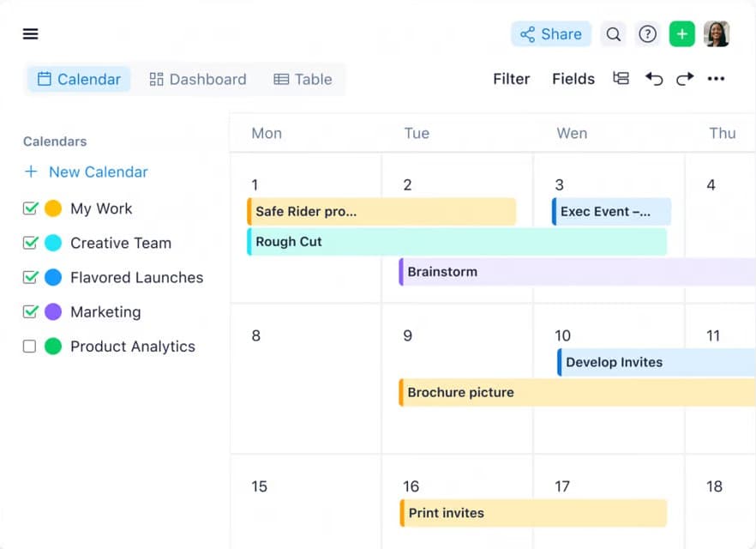This screenshot has width=756, height=549.
Task: Switch to the Table view
Action: tap(303, 78)
